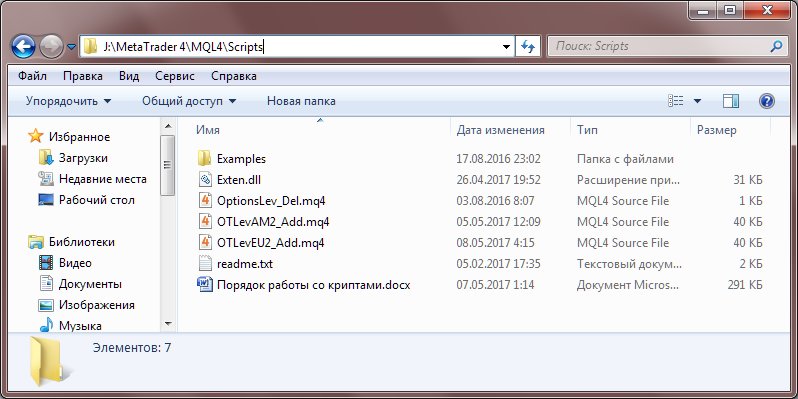Click the type 'Папка с файлами'
This screenshot has height=399, width=798.
tap(625, 159)
